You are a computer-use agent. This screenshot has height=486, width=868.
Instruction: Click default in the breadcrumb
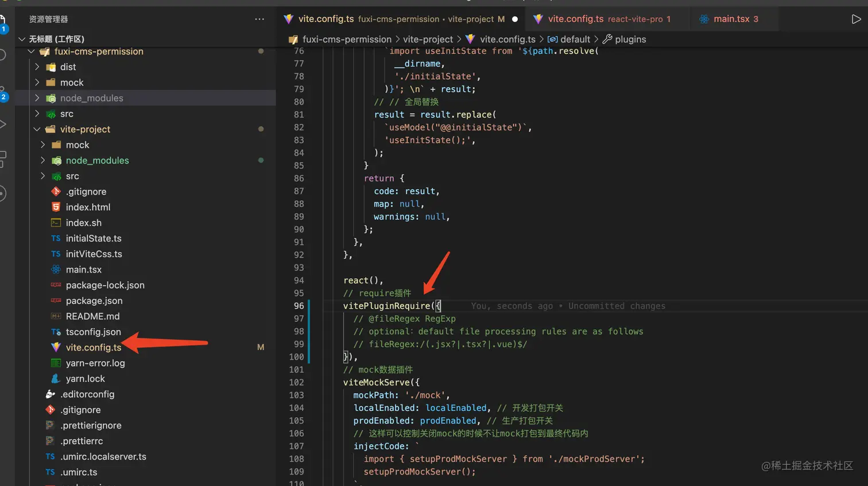575,39
